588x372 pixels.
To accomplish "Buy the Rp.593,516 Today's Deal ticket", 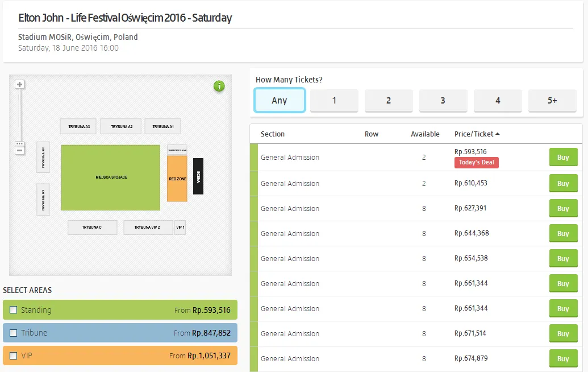I will (x=563, y=158).
